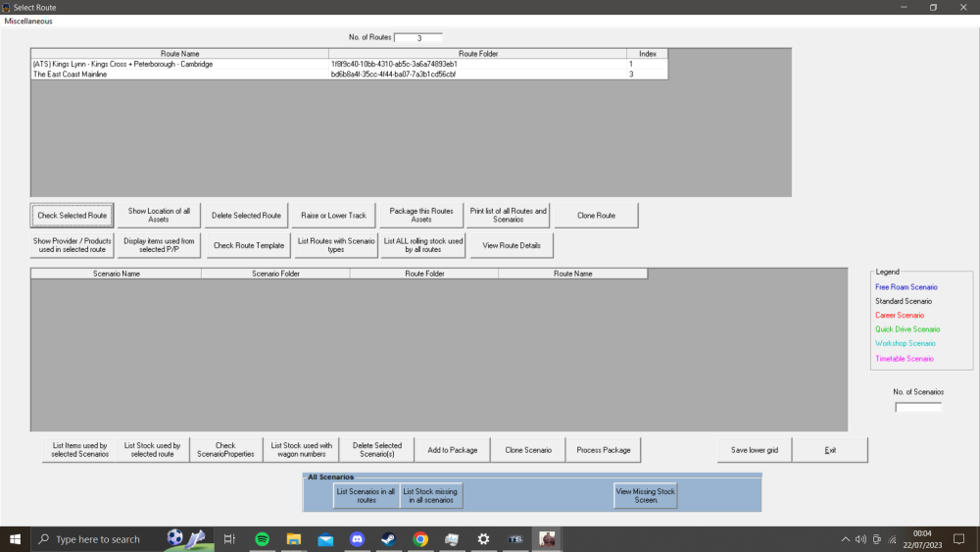
Task: Click the No. of Routes field
Action: click(418, 37)
